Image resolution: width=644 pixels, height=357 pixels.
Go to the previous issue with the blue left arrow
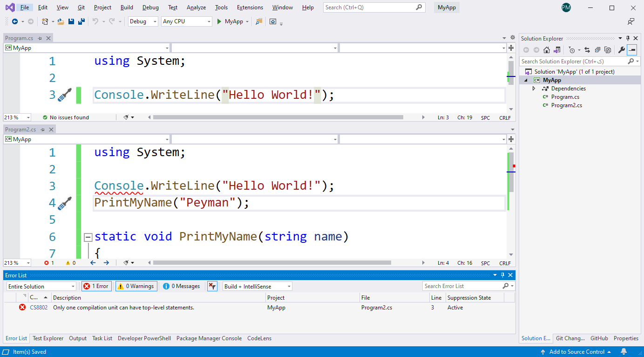coord(93,263)
